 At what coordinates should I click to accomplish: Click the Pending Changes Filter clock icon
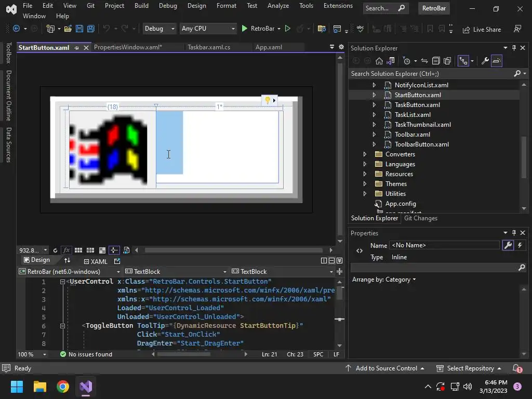click(406, 61)
